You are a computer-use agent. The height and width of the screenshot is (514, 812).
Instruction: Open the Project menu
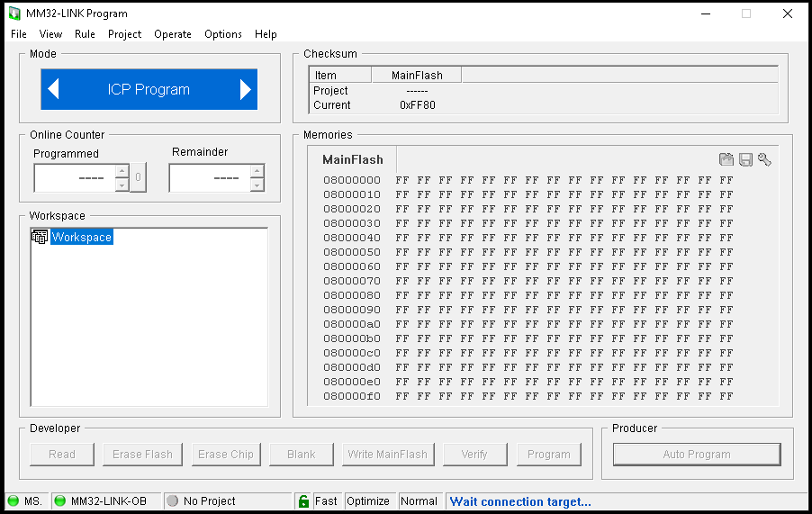coord(124,34)
